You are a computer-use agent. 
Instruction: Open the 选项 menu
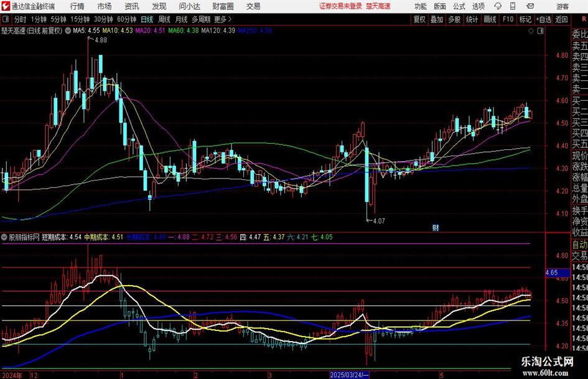point(478,6)
